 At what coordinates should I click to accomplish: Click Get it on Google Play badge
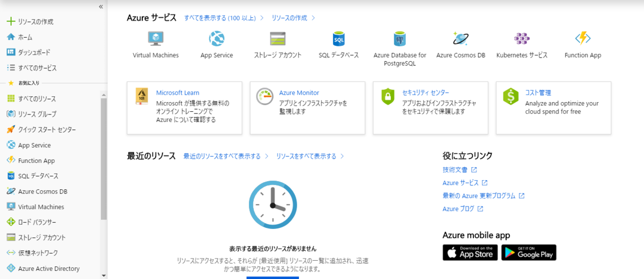529,253
